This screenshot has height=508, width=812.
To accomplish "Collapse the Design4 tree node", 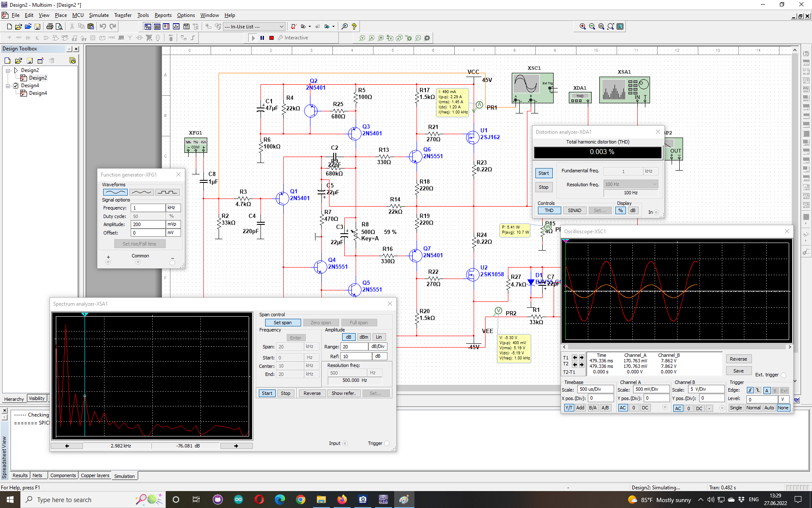I will 8,86.
